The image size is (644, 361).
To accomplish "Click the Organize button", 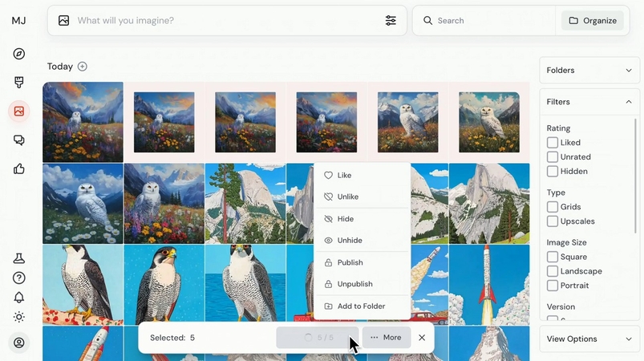I will tap(593, 21).
